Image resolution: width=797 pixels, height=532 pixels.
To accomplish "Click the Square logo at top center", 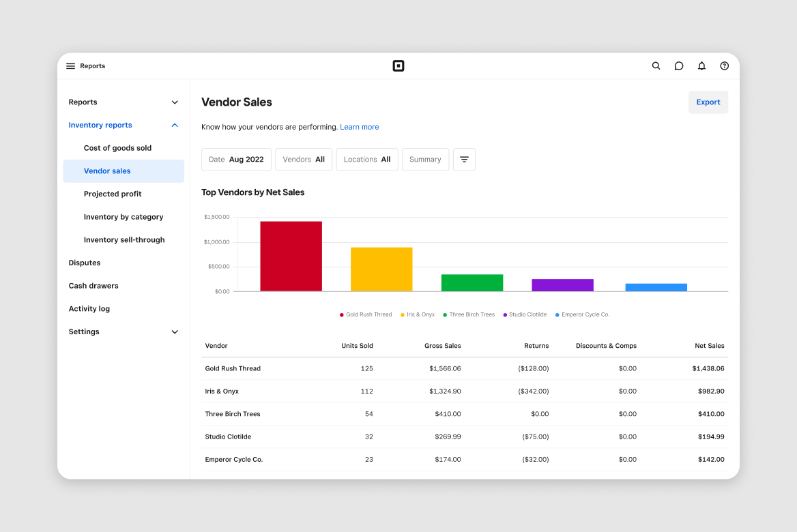I will [398, 65].
